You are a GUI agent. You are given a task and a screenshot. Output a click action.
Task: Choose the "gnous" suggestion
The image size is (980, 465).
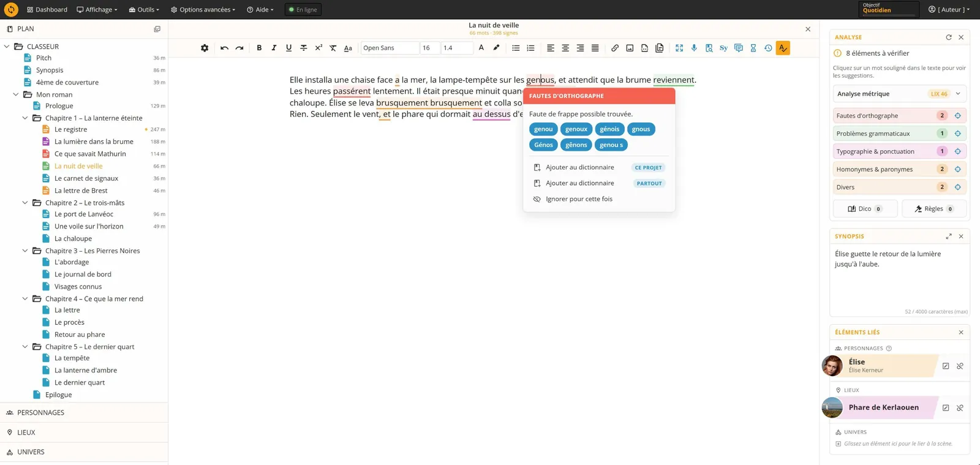coord(641,129)
